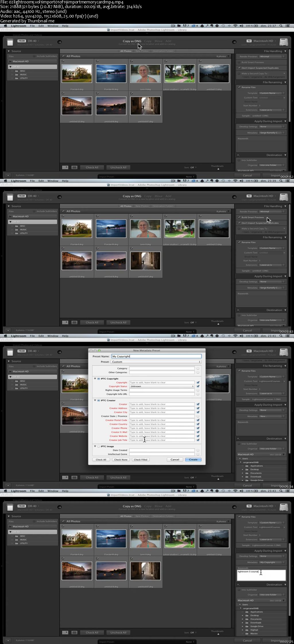Image resolution: width=294 pixels, height=644 pixels.
Task: Open the File menu in the 23:37 frame
Action: coord(32,26)
